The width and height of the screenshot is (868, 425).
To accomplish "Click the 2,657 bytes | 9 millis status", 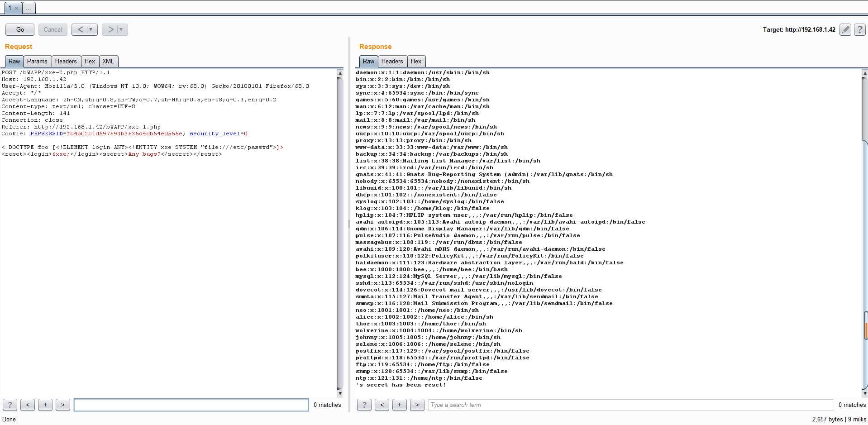I will (x=839, y=419).
